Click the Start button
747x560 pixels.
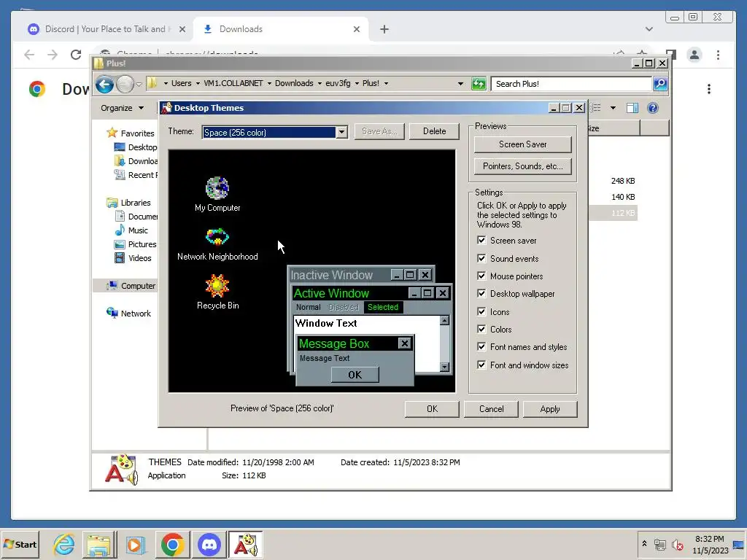(20, 544)
